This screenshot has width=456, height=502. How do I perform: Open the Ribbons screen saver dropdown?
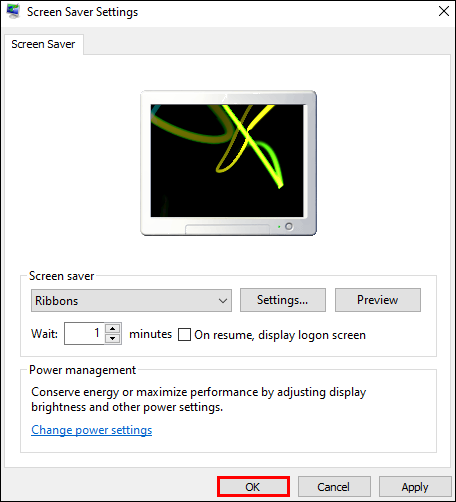tap(131, 301)
